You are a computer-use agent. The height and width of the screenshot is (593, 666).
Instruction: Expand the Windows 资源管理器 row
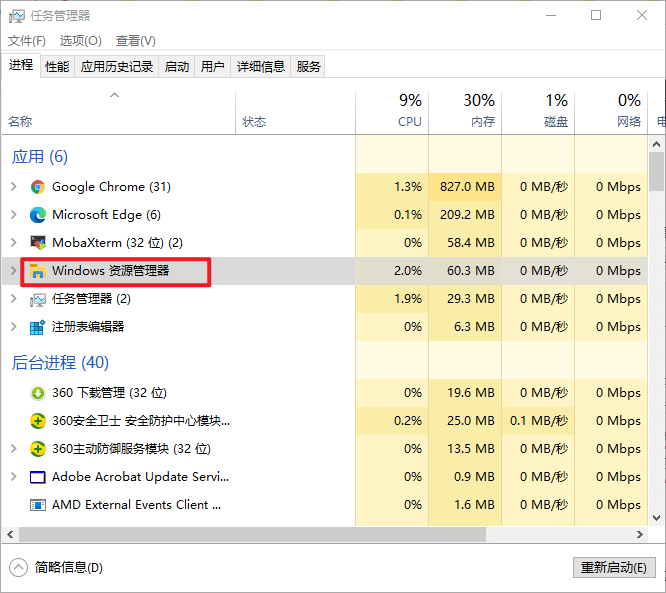14,271
